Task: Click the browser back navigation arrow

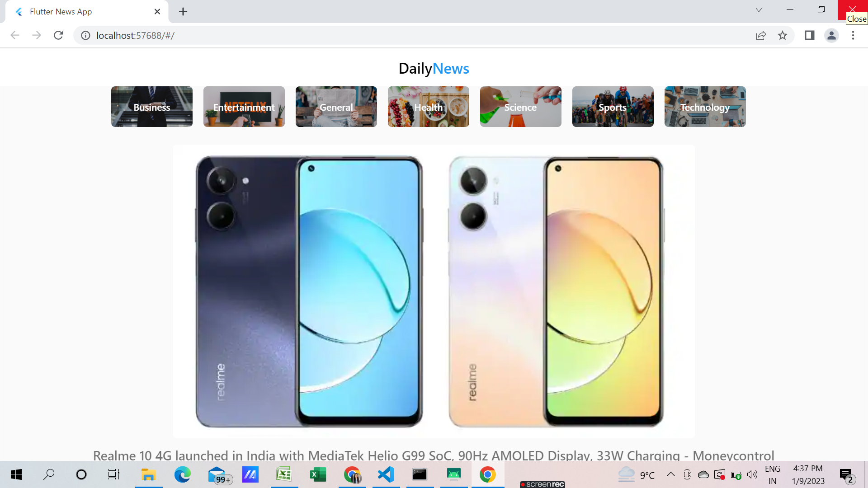Action: (x=15, y=35)
